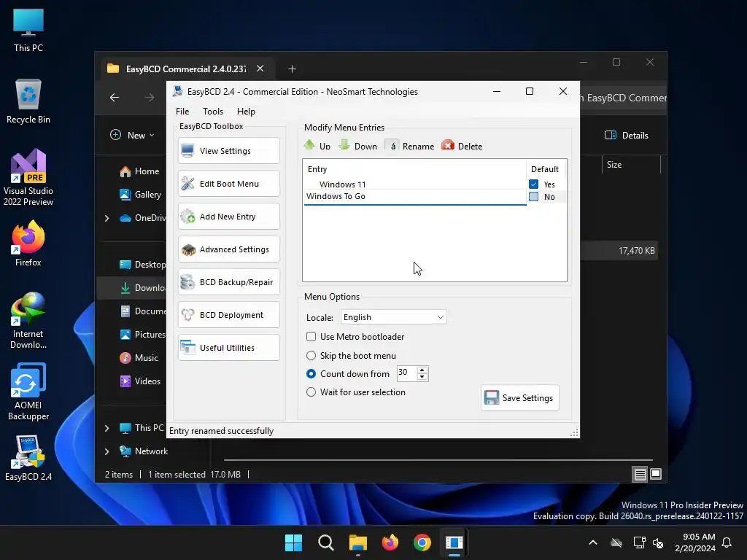Delete the selected boot entry
Viewport: 747px width, 560px height.
tap(462, 146)
